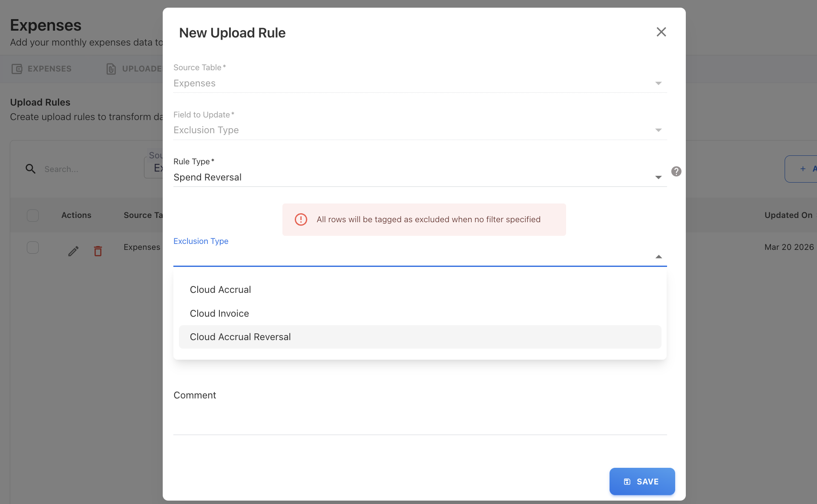Click the pencil edit icon for Expenses rule
The width and height of the screenshot is (817, 504).
(73, 251)
